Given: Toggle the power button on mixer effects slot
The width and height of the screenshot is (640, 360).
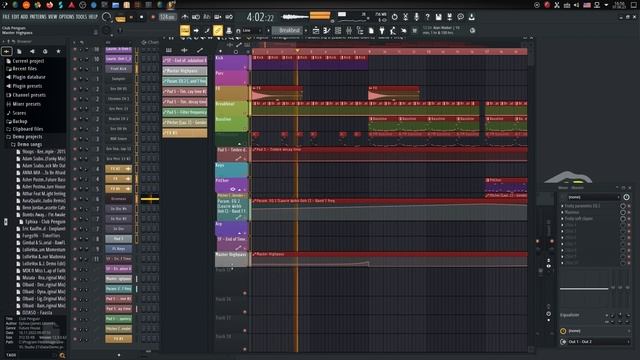Looking at the screenshot, I should coord(626,197).
